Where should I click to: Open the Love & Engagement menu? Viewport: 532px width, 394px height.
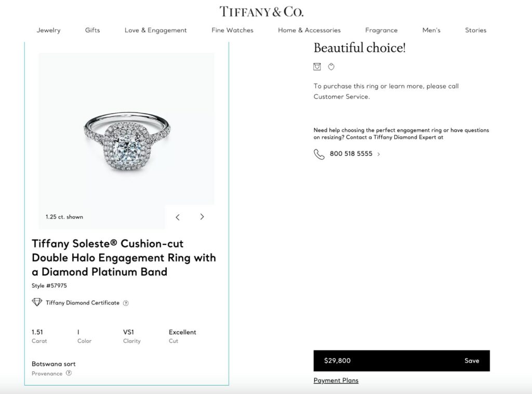(x=155, y=30)
